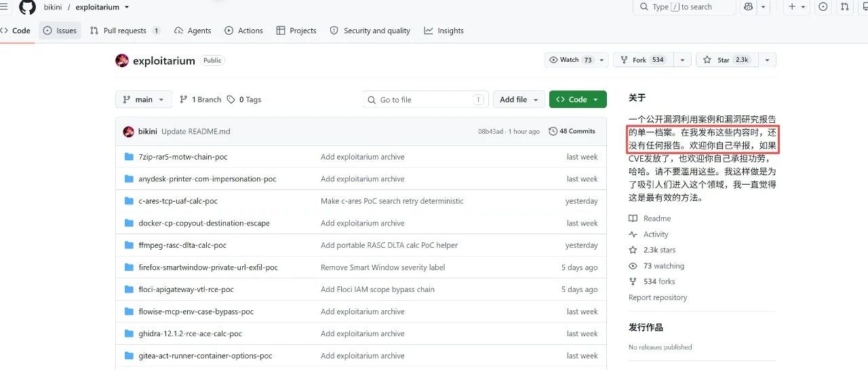Viewport: 868px width, 370px height.
Task: Expand the main branch dropdown
Action: [x=144, y=99]
